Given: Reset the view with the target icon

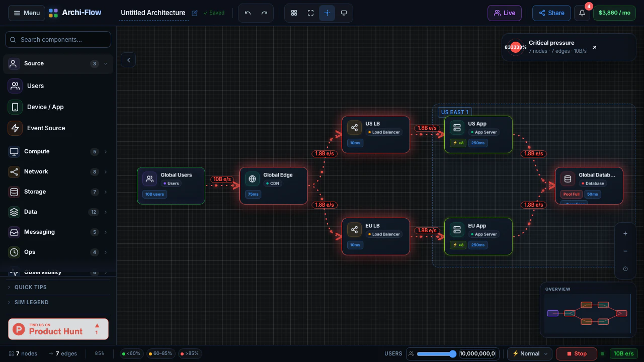Looking at the screenshot, I should (x=625, y=269).
